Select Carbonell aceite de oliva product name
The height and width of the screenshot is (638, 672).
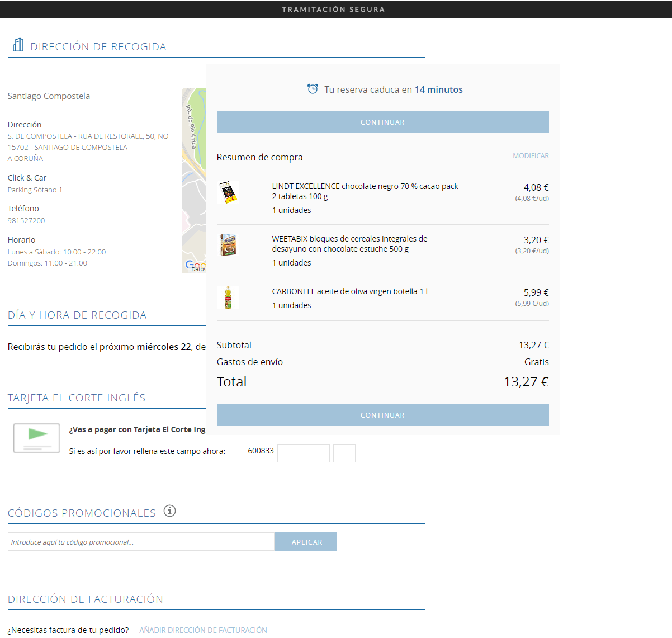(349, 291)
